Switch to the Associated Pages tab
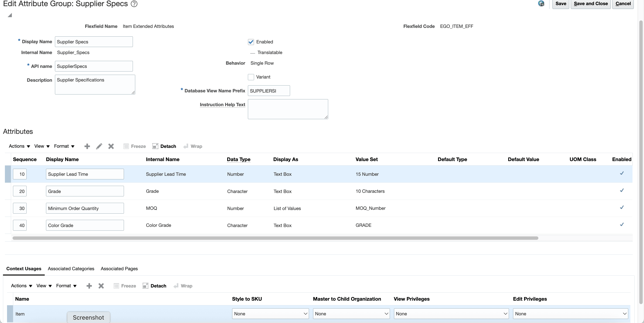The height and width of the screenshot is (323, 644). tap(119, 269)
